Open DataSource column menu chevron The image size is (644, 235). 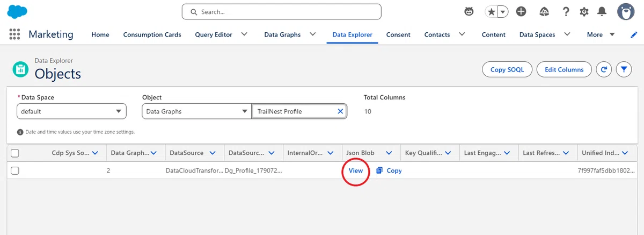tap(213, 153)
